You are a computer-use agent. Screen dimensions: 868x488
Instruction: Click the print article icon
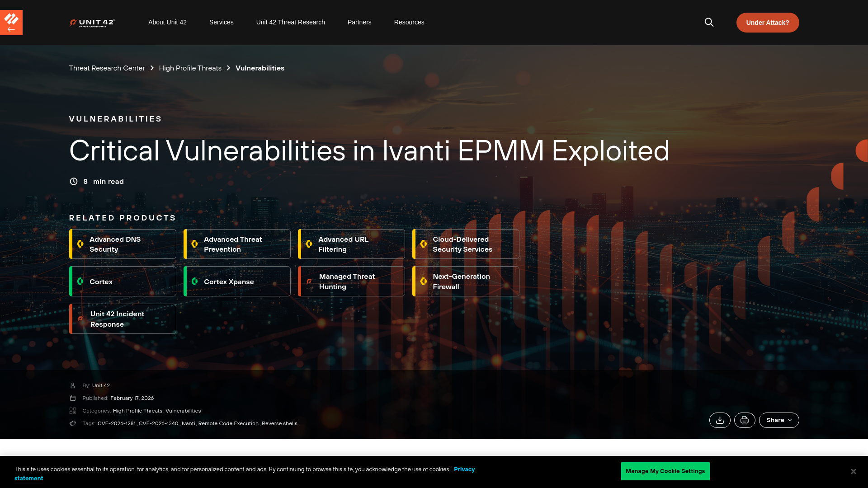pyautogui.click(x=745, y=420)
